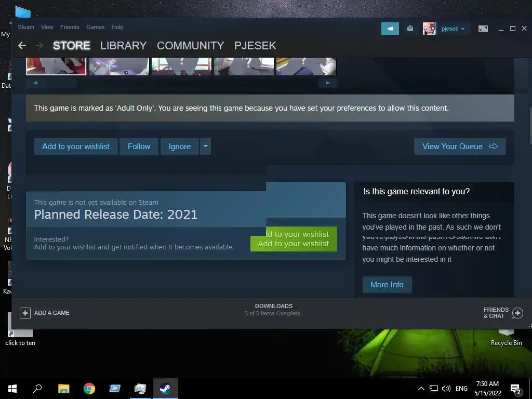Go back with the Steam back arrow
Image resolution: width=532 pixels, height=399 pixels.
pos(22,46)
